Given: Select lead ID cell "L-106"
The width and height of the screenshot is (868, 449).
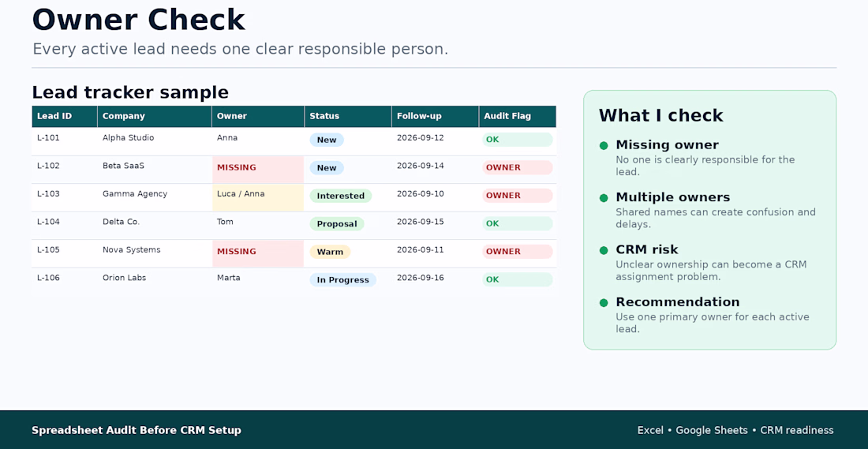Looking at the screenshot, I should pyautogui.click(x=48, y=278).
